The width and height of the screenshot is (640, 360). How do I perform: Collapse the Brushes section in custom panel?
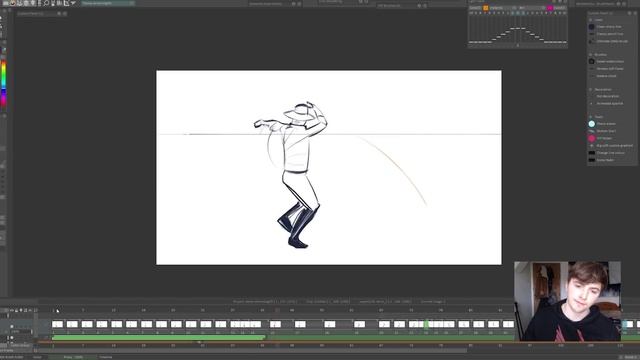click(x=590, y=54)
